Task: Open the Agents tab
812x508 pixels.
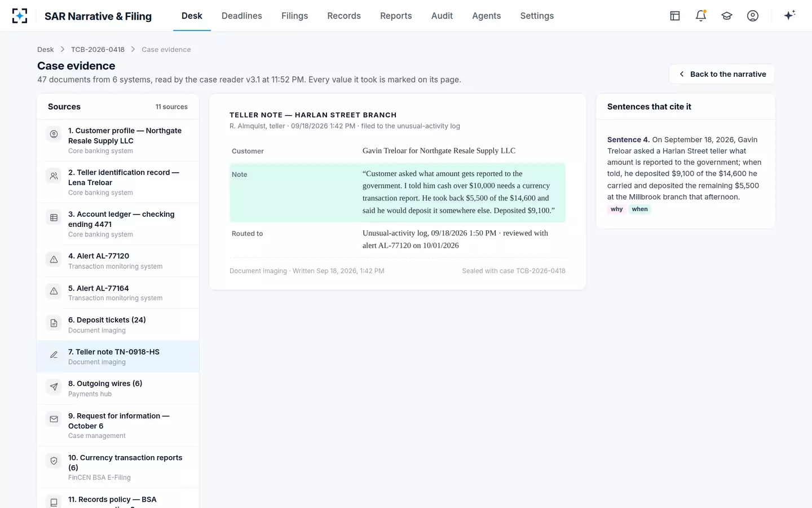Action: click(487, 16)
